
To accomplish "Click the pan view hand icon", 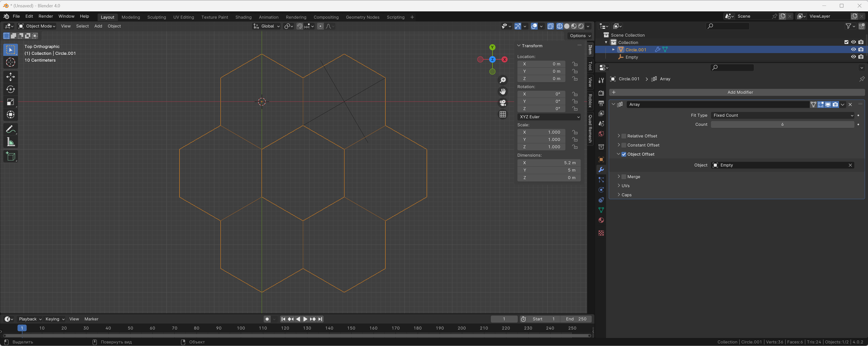I will [x=503, y=91].
